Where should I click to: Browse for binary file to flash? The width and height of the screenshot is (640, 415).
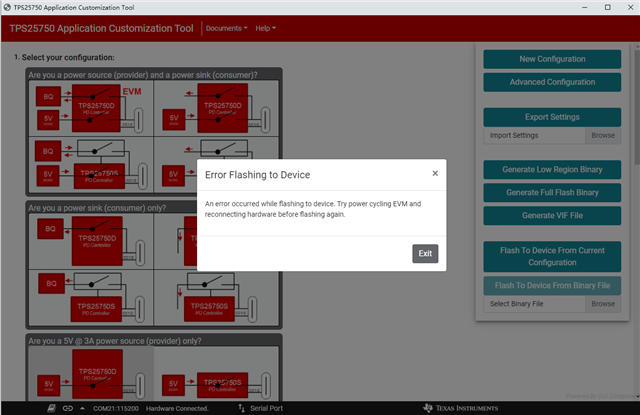tap(603, 304)
